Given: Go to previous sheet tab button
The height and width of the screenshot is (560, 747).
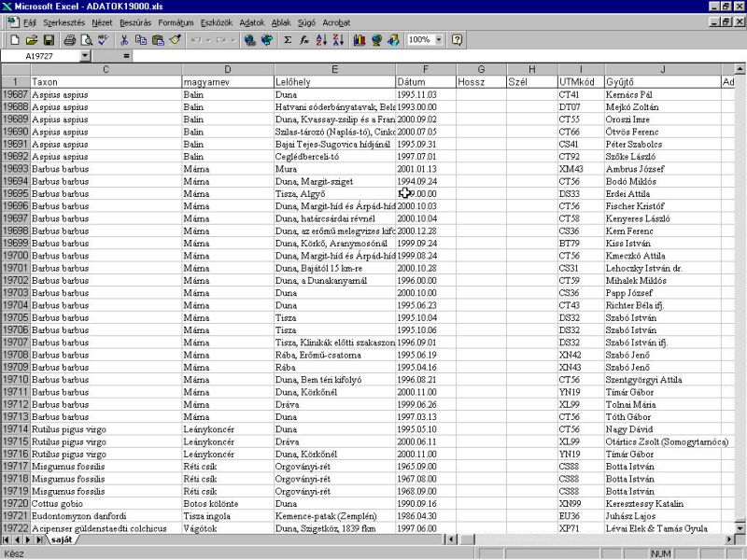Looking at the screenshot, I should 17,540.
